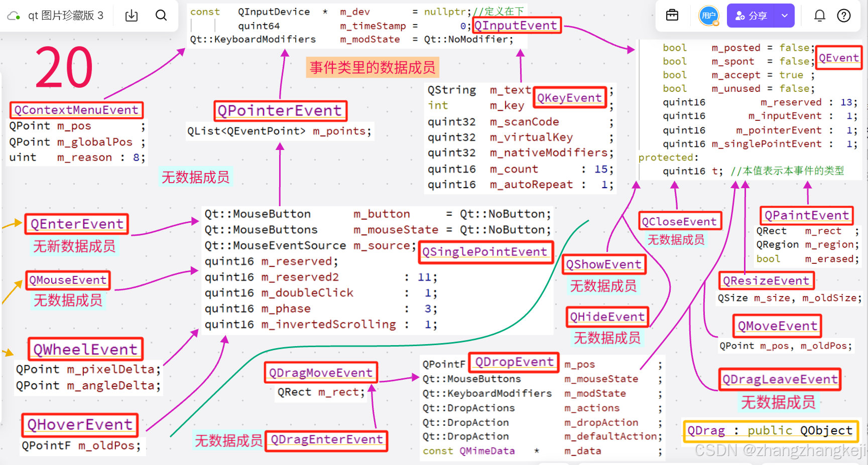This screenshot has height=465, width=868.
Task: Select the QCloseEvent label
Action: coord(679,221)
